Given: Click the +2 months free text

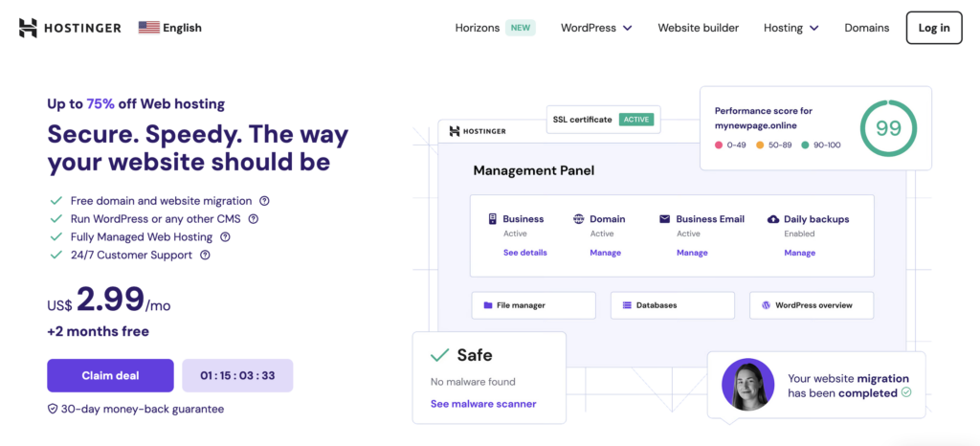Looking at the screenshot, I should point(99,331).
